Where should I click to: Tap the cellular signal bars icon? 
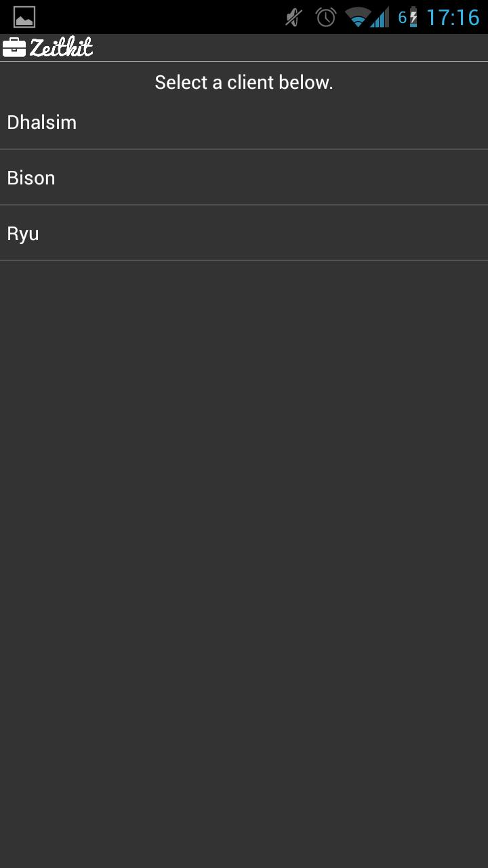click(x=381, y=17)
